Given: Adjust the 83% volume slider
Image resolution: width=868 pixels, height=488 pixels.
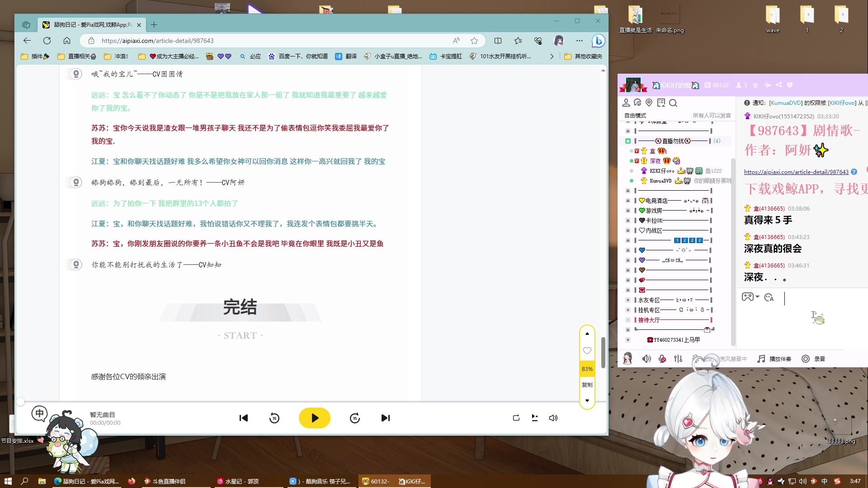Looking at the screenshot, I should [x=587, y=369].
